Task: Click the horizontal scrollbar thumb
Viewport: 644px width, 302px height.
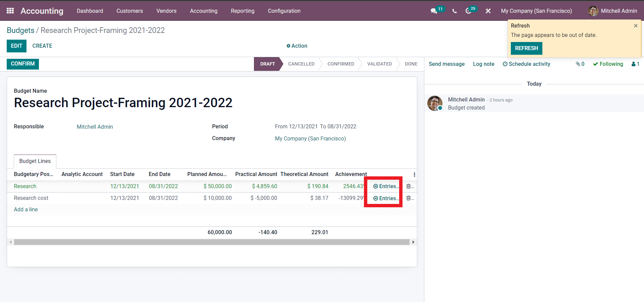Action: click(212, 242)
